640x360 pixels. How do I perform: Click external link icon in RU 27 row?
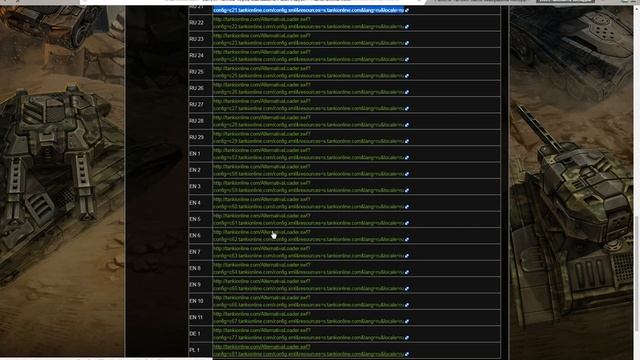[x=407, y=109]
